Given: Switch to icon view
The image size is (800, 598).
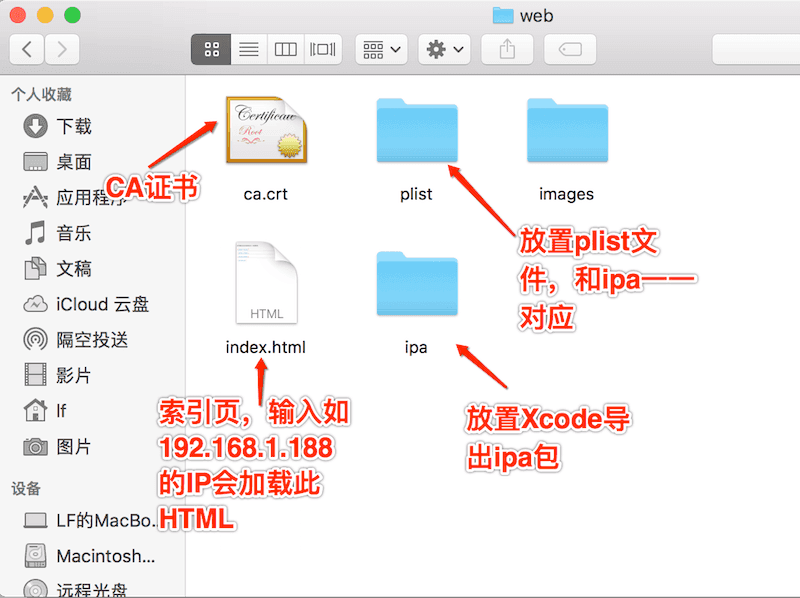Looking at the screenshot, I should [211, 49].
